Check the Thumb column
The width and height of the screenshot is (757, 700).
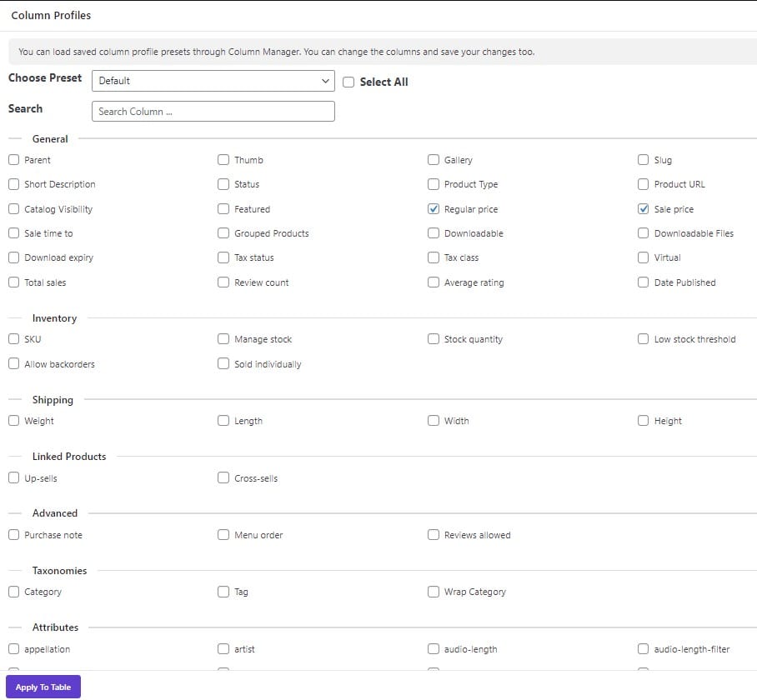coord(223,159)
